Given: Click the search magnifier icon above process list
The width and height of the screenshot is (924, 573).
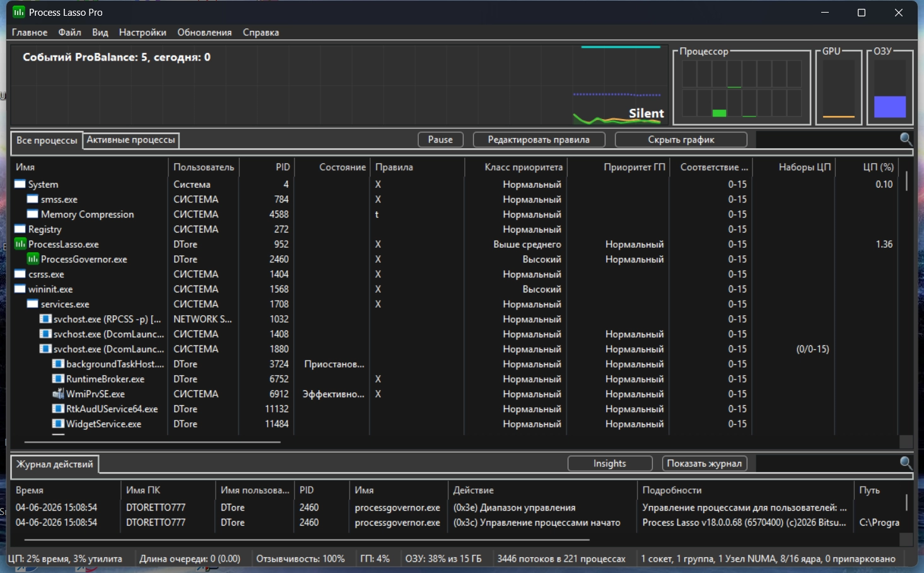Looking at the screenshot, I should (906, 139).
